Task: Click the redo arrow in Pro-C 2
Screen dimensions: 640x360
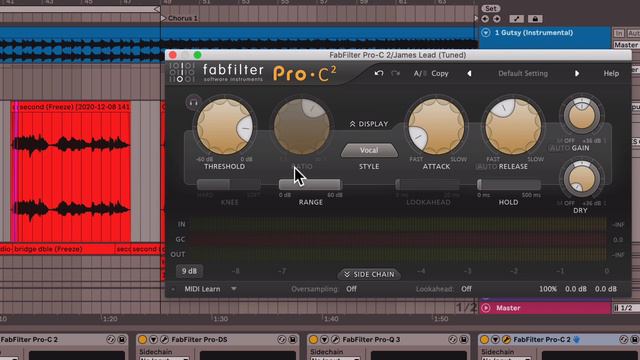Action: pyautogui.click(x=396, y=73)
